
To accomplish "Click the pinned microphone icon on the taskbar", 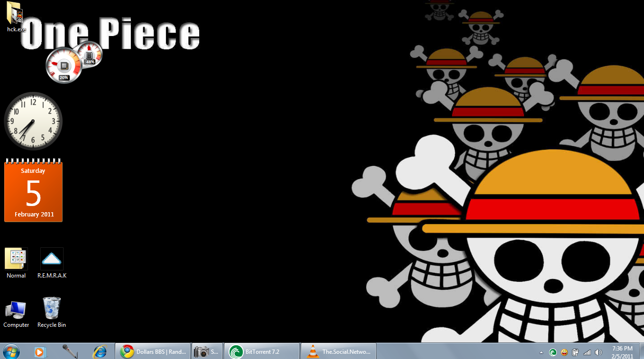I will 70,352.
